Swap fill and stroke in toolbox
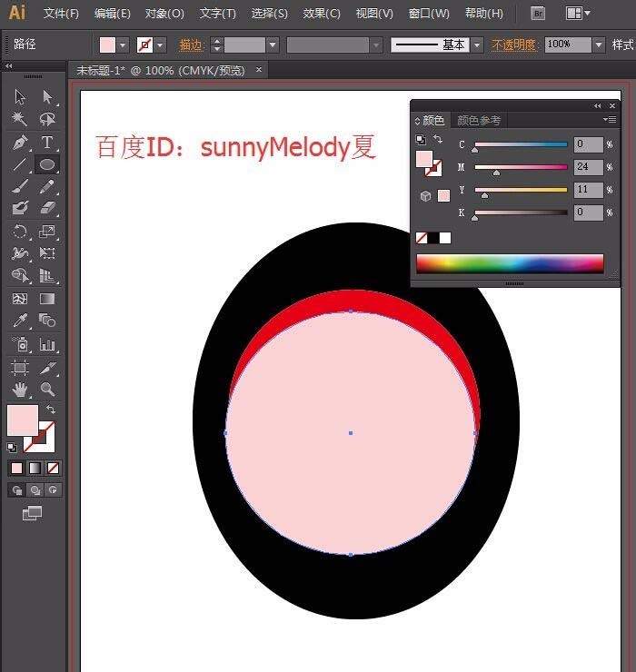Viewport: 636px width, 672px height. [x=51, y=410]
